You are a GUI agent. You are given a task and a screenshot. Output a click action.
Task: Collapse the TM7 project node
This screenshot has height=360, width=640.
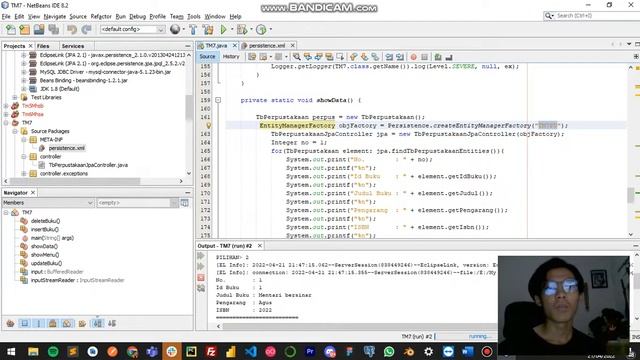point(6,122)
